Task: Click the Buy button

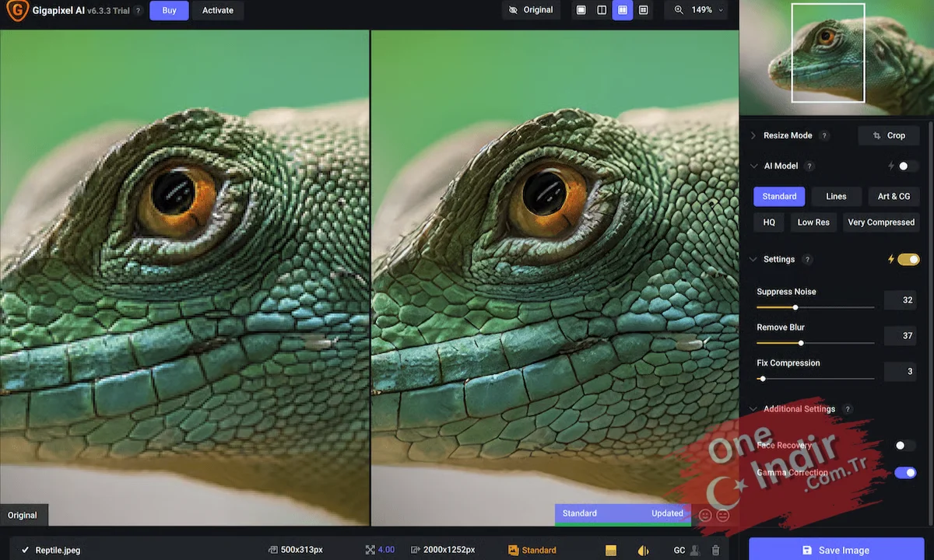Action: [x=169, y=10]
